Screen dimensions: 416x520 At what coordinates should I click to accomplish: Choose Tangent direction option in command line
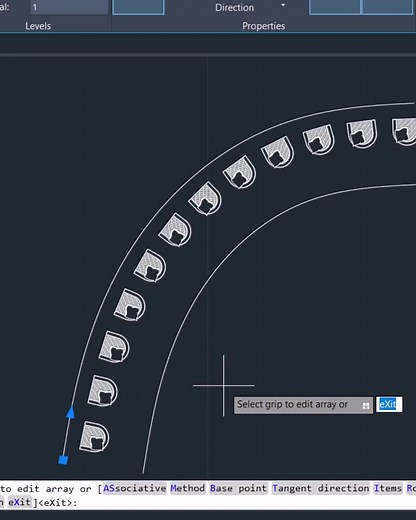321,488
